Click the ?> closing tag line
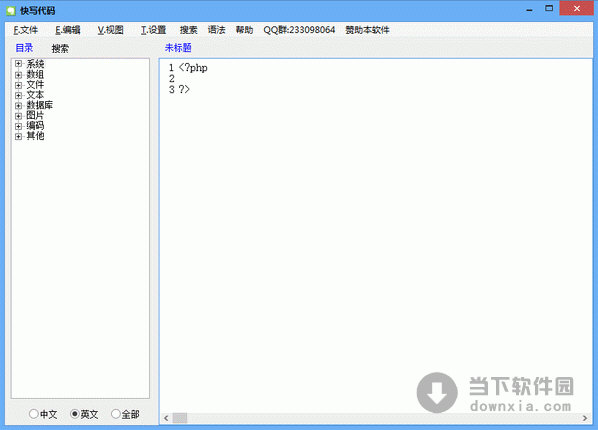 pos(184,90)
